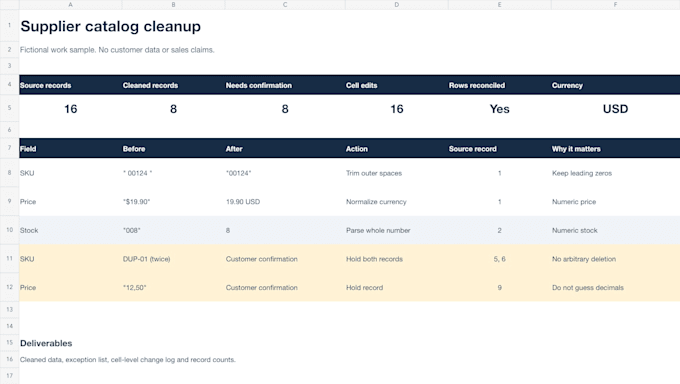Select the Cell edits value 16

pyautogui.click(x=397, y=109)
